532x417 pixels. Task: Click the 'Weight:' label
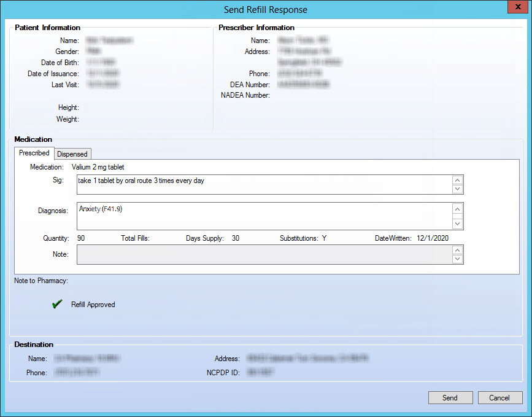pos(67,119)
